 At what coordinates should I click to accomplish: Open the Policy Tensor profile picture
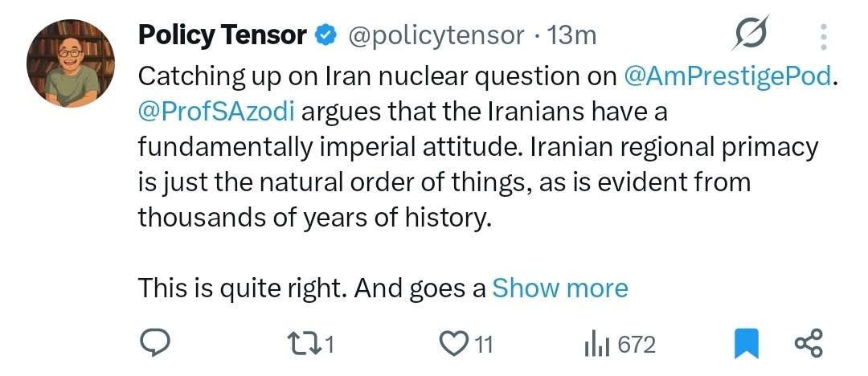[x=71, y=63]
